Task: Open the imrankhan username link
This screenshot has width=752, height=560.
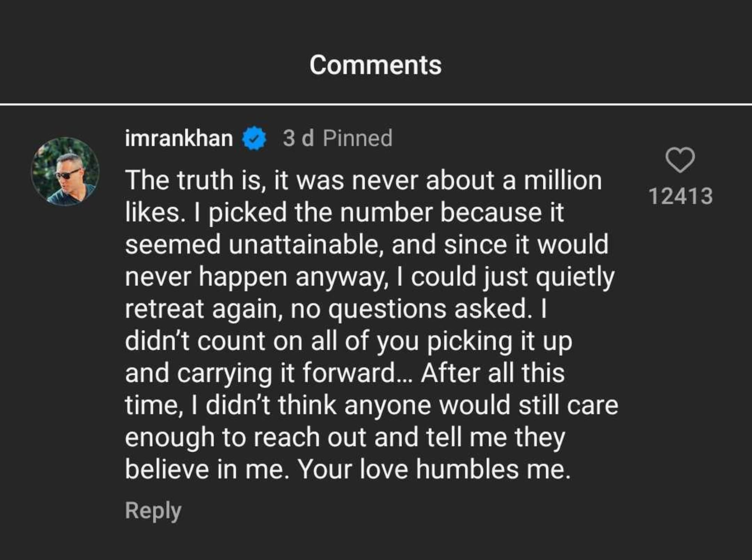Action: tap(179, 138)
